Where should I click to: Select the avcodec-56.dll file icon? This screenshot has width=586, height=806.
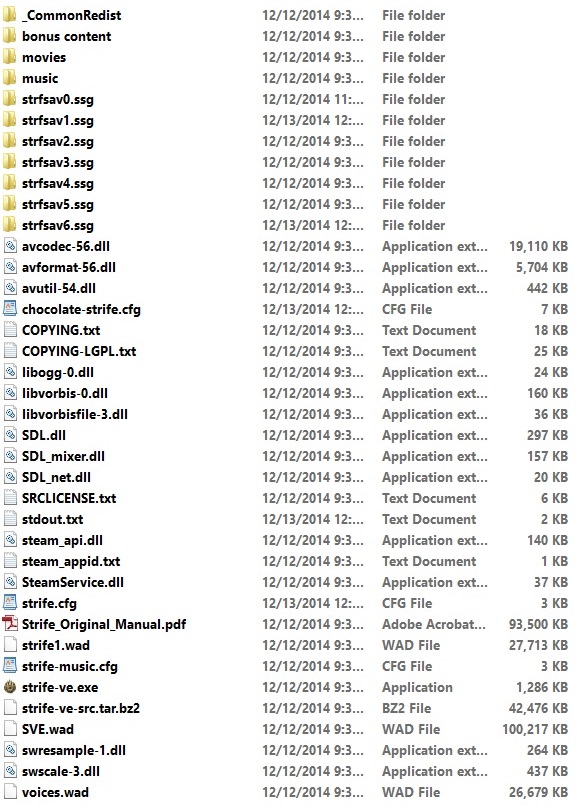[10, 246]
